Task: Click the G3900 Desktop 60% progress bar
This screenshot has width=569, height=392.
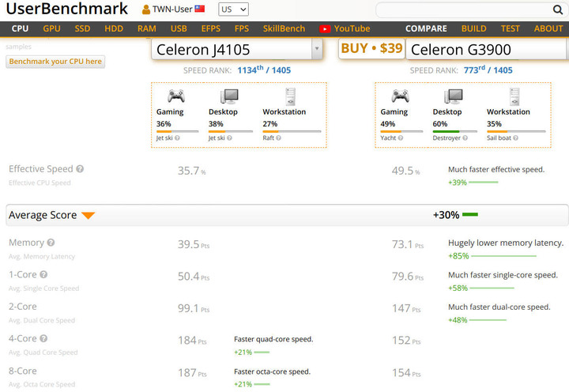Action: pyautogui.click(x=454, y=131)
